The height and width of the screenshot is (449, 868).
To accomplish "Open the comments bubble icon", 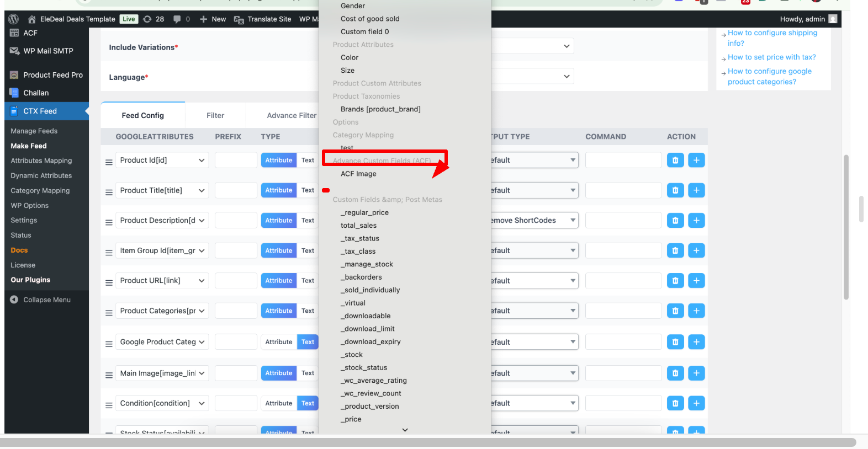I will [x=177, y=19].
